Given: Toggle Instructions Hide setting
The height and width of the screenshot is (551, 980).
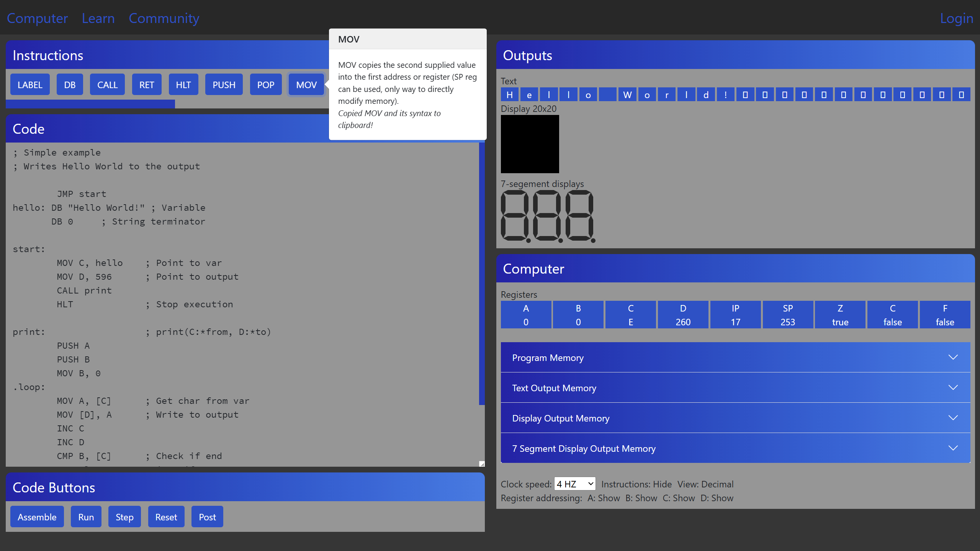Looking at the screenshot, I should pos(662,484).
